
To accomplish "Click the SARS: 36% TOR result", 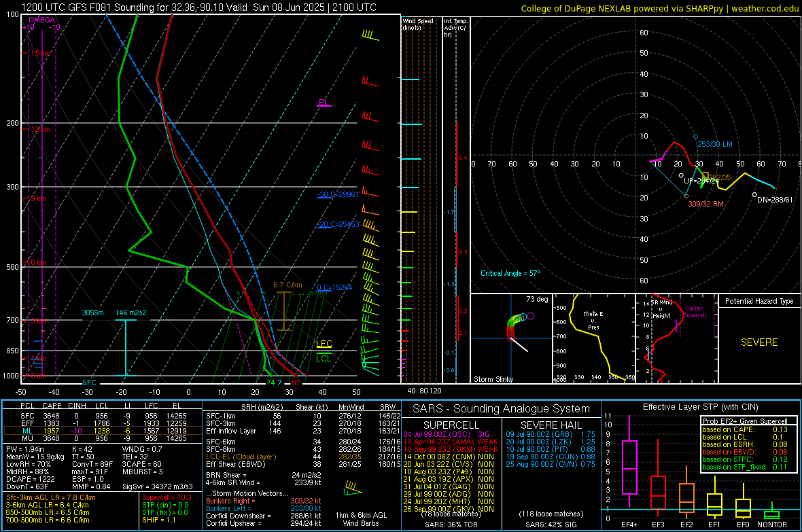I will click(451, 525).
